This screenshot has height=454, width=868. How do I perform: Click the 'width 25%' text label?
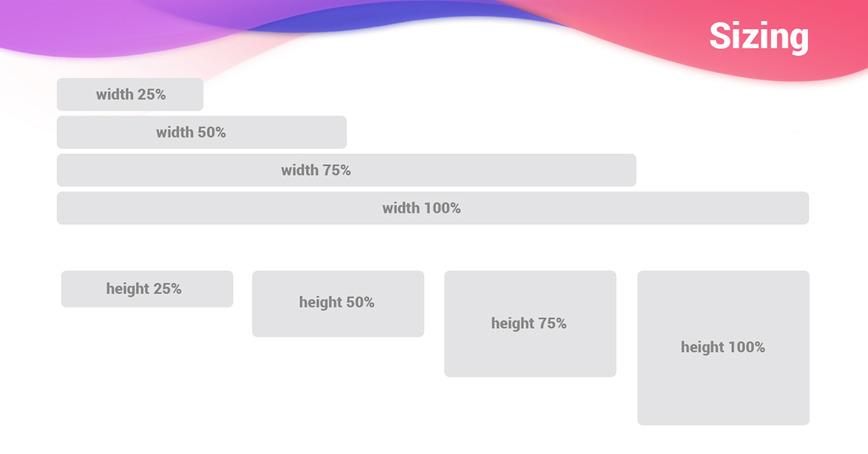click(x=131, y=94)
